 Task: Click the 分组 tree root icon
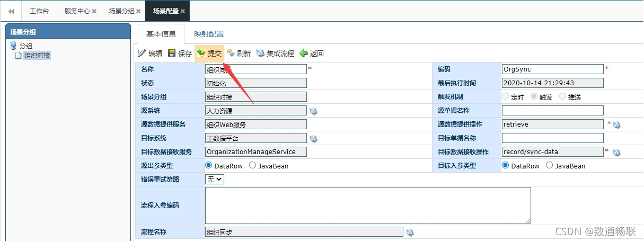point(13,46)
